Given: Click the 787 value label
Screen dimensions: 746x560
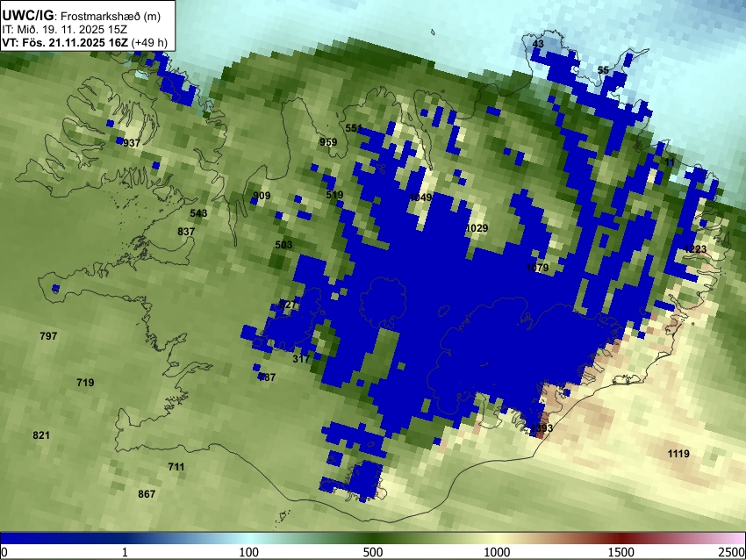Looking at the screenshot, I should pyautogui.click(x=267, y=377).
